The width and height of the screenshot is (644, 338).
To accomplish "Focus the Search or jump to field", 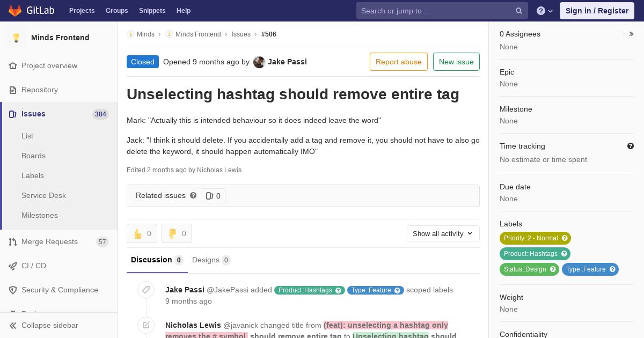I will pos(442,11).
